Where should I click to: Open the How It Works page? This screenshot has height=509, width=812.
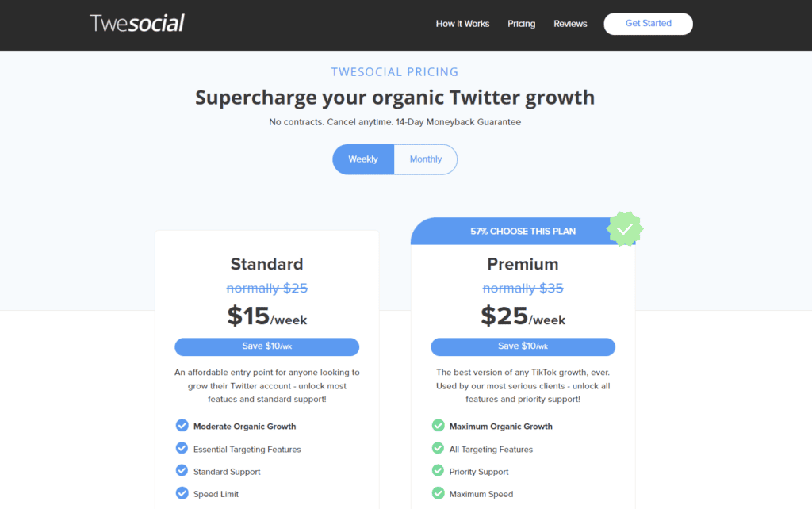click(x=462, y=24)
